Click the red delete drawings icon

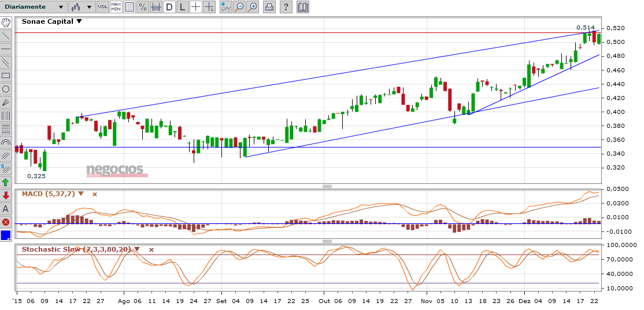pos(6,222)
